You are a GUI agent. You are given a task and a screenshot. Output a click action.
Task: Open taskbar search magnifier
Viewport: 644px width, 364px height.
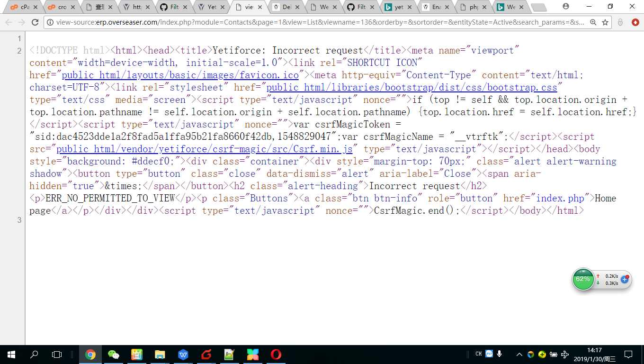pos(34,354)
